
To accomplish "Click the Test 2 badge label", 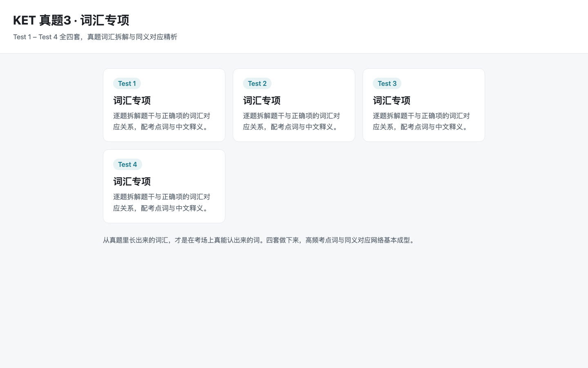I will tap(257, 83).
